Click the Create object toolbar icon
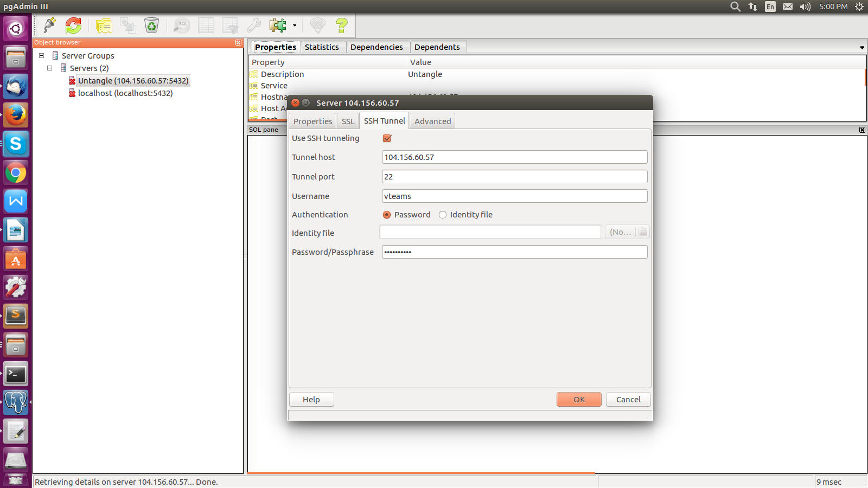Screen dimensions: 868x488 pyautogui.click(x=128, y=25)
